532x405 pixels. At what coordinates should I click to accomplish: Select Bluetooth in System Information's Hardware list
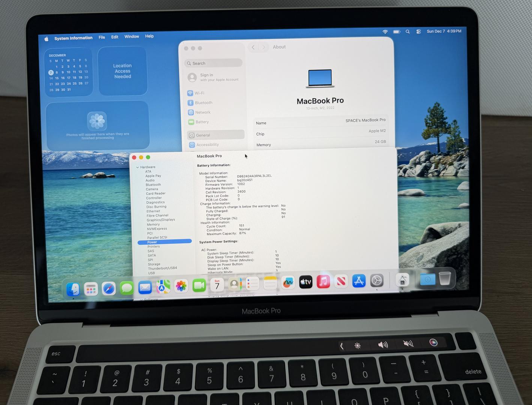pyautogui.click(x=153, y=185)
